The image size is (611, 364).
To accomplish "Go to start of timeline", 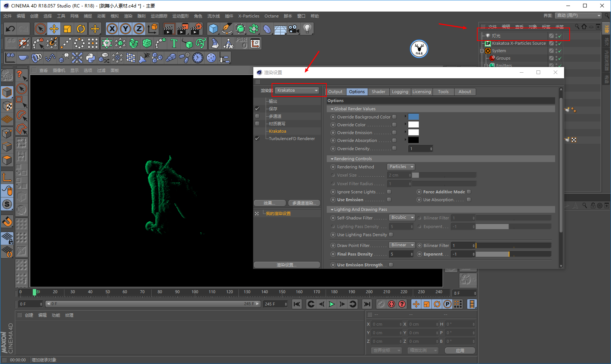I will coord(297,304).
